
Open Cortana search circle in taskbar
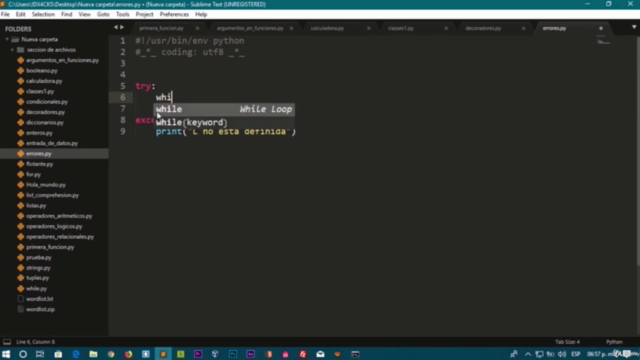click(23, 354)
